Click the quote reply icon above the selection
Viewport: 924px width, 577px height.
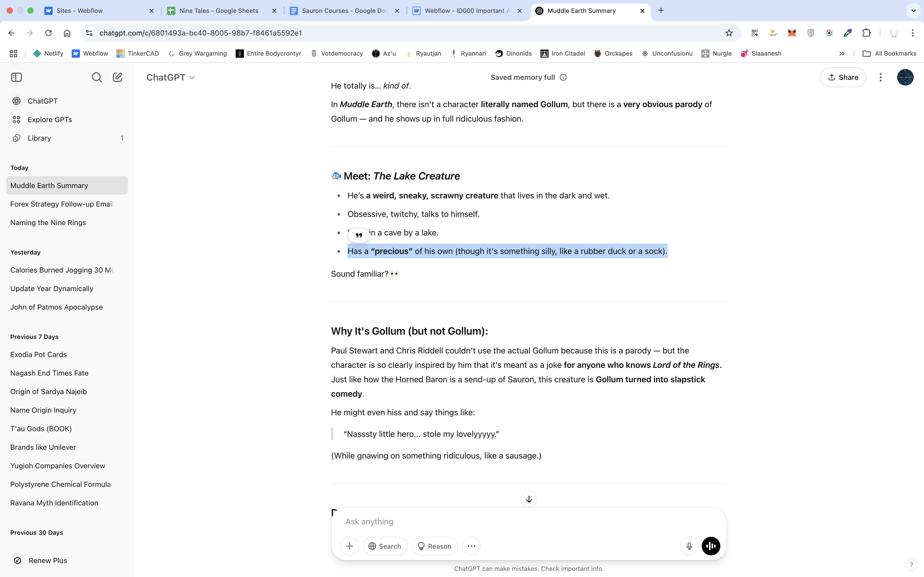pyautogui.click(x=359, y=235)
